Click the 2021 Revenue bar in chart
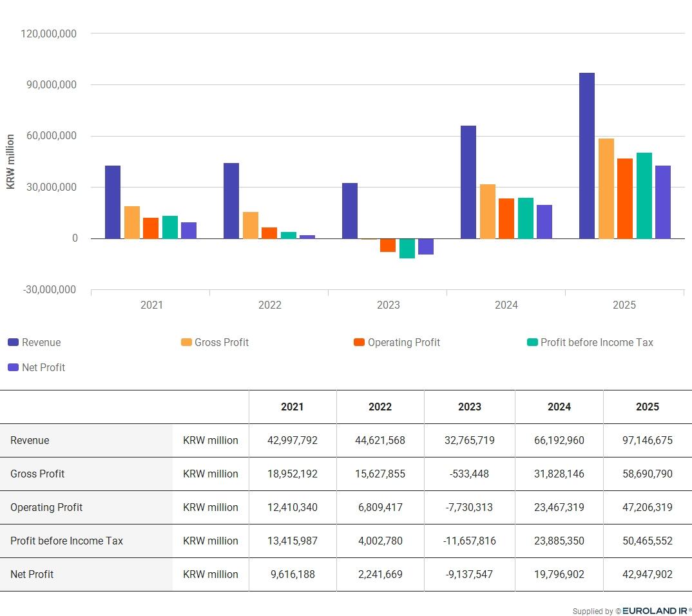The height and width of the screenshot is (616, 692). tap(113, 202)
